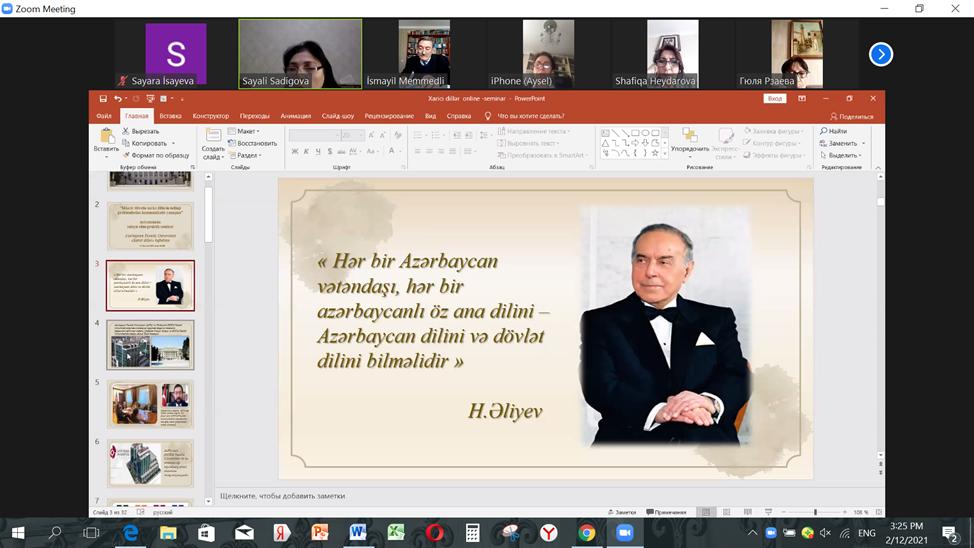Click Заменить replace button
Image resolution: width=974 pixels, height=548 pixels.
[x=842, y=144]
